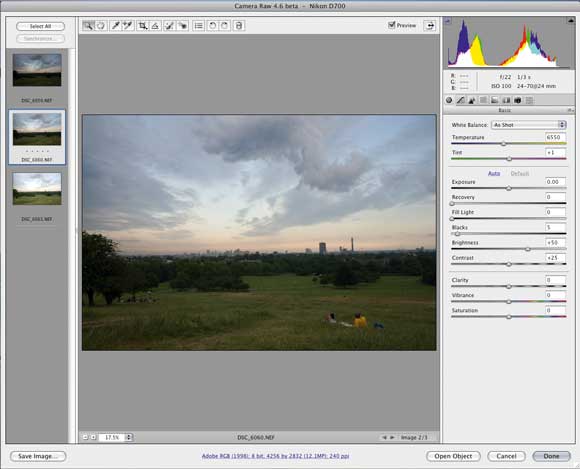Select the Red Eye Removal tool
Viewport: 580px width, 469px height.
tap(182, 26)
